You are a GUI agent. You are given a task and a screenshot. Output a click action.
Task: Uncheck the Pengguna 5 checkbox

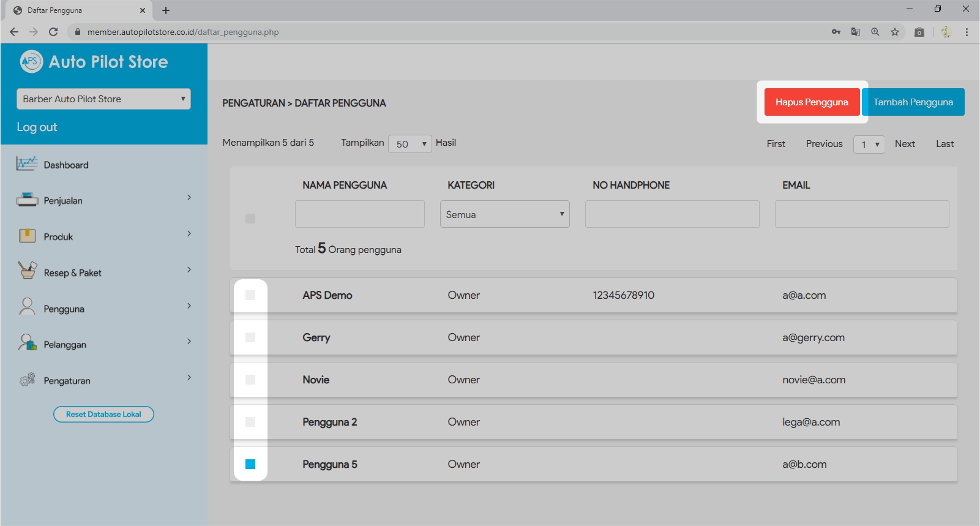[250, 464]
